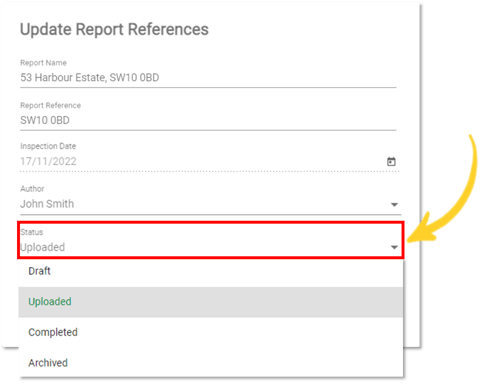500x383 pixels.
Task: Click the Author label text
Action: click(32, 189)
